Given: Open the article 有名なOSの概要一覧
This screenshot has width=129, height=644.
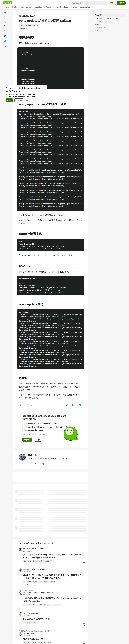Looking at the screenshot, I should (33, 639).
